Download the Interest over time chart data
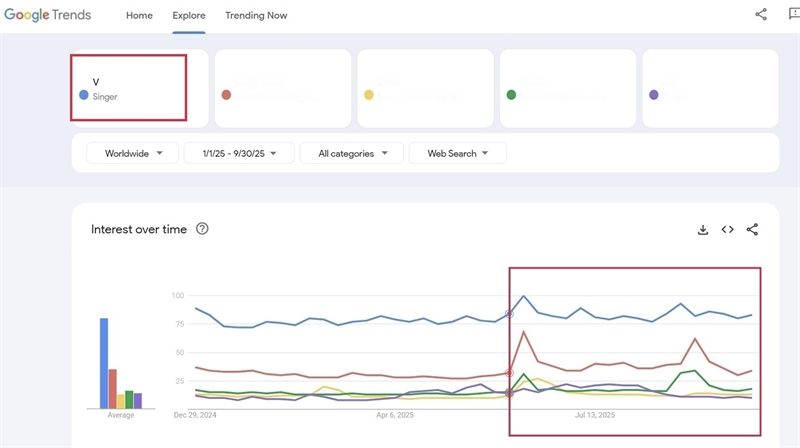Image resolution: width=800 pixels, height=448 pixels. tap(703, 229)
